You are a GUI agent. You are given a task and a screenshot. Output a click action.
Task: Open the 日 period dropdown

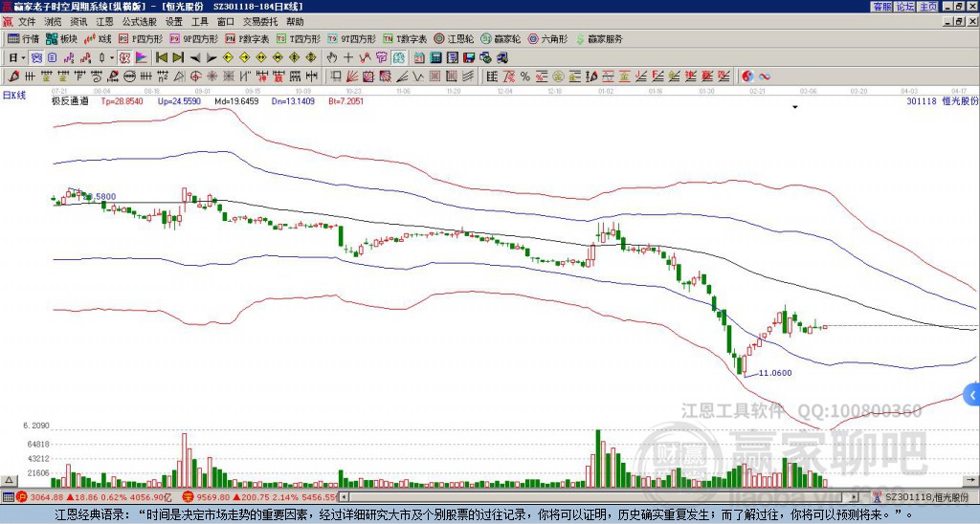17,58
